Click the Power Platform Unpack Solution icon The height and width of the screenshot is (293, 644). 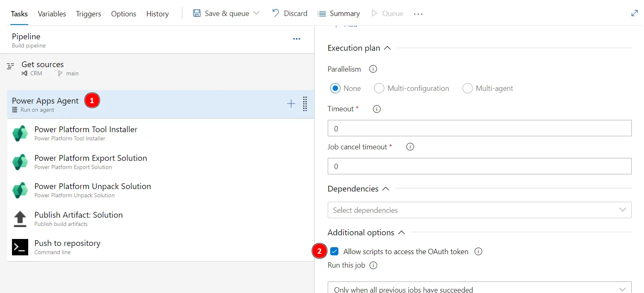[20, 190]
